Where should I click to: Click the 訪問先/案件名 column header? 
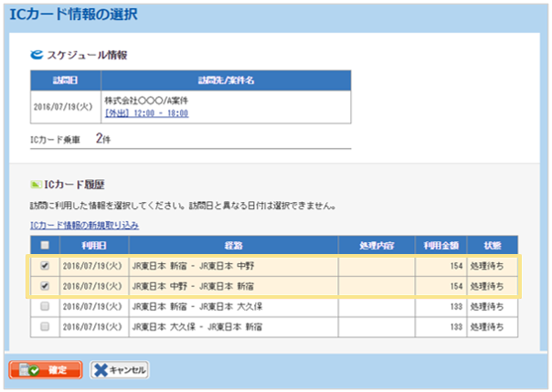(225, 79)
